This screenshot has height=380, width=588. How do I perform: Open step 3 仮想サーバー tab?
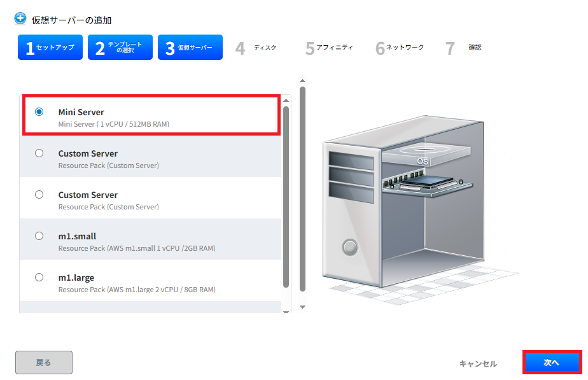[x=190, y=47]
